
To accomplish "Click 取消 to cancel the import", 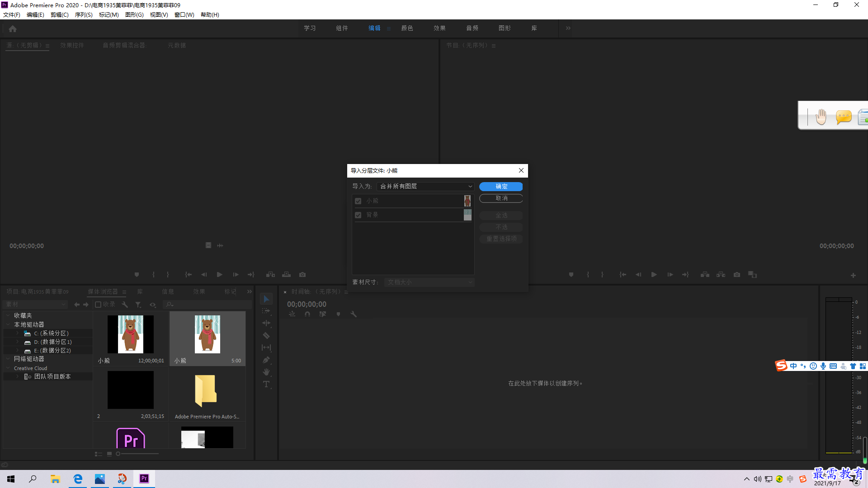I will (501, 198).
